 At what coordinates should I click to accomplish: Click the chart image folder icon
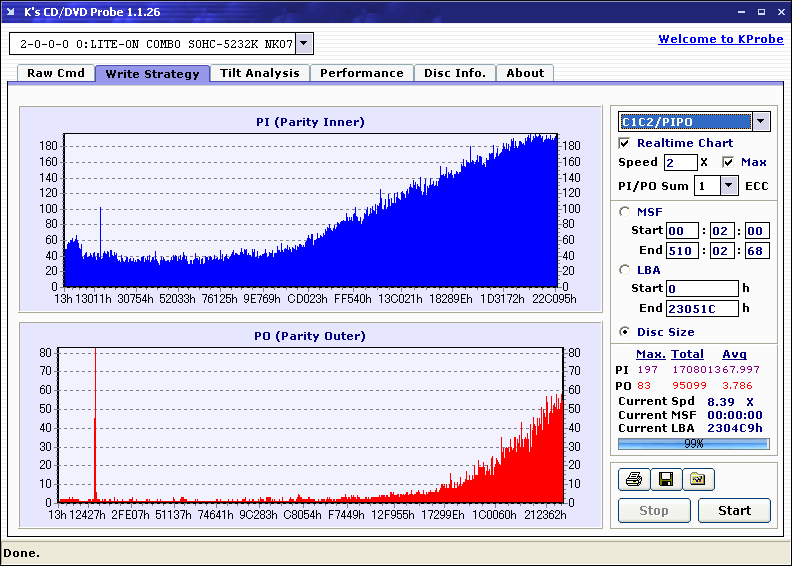[x=698, y=479]
